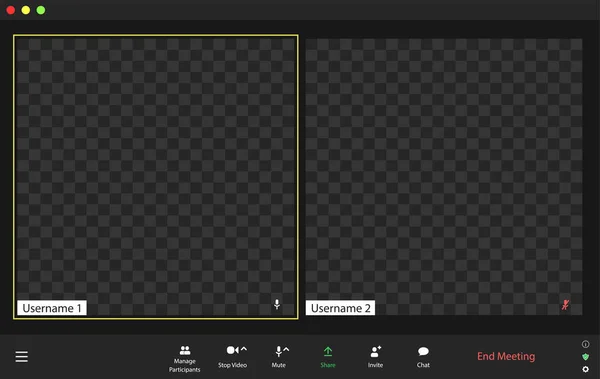This screenshot has height=379, width=600.
Task: Select the Username 1 name label
Action: click(x=52, y=308)
